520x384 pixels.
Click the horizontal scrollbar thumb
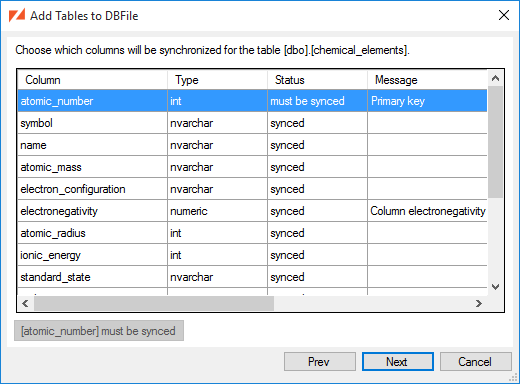tap(154, 303)
